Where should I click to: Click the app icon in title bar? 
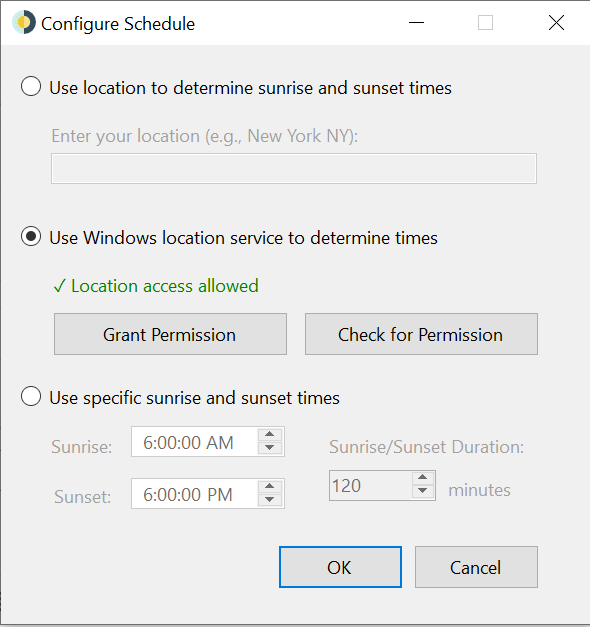click(x=24, y=23)
